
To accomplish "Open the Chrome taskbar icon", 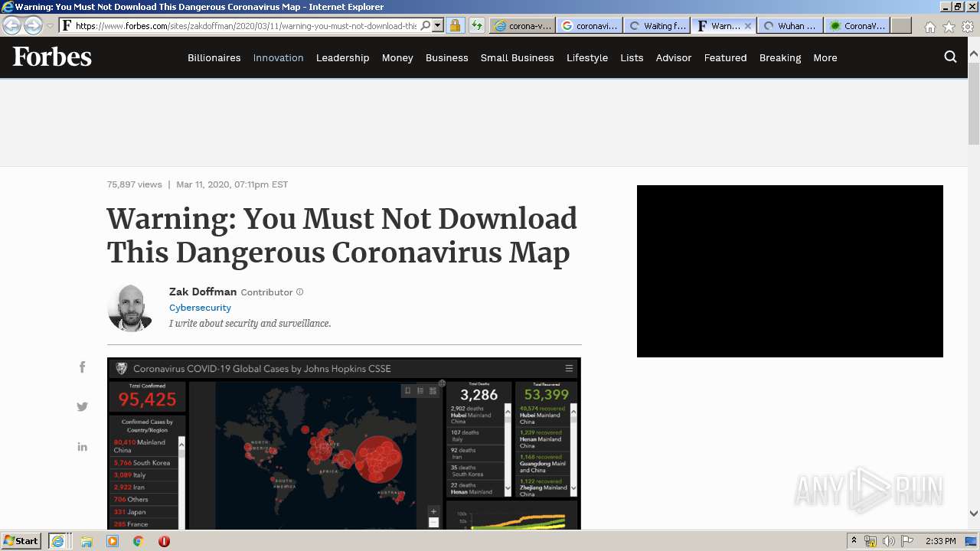I will tap(138, 541).
